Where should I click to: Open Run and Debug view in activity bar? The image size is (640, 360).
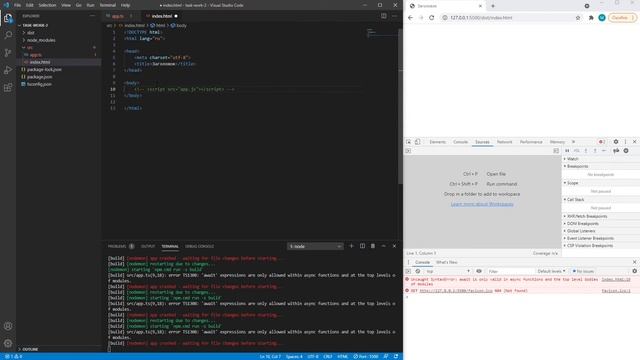point(8,70)
